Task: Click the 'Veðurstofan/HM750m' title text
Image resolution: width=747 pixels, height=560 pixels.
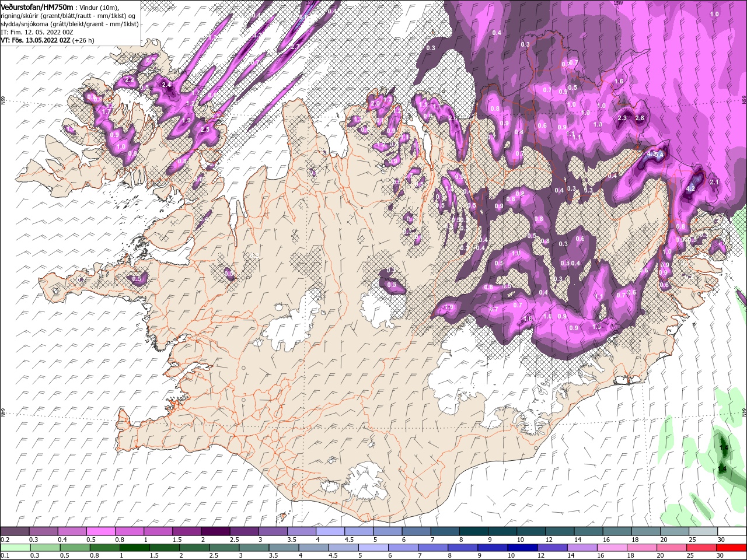Action: pyautogui.click(x=37, y=6)
